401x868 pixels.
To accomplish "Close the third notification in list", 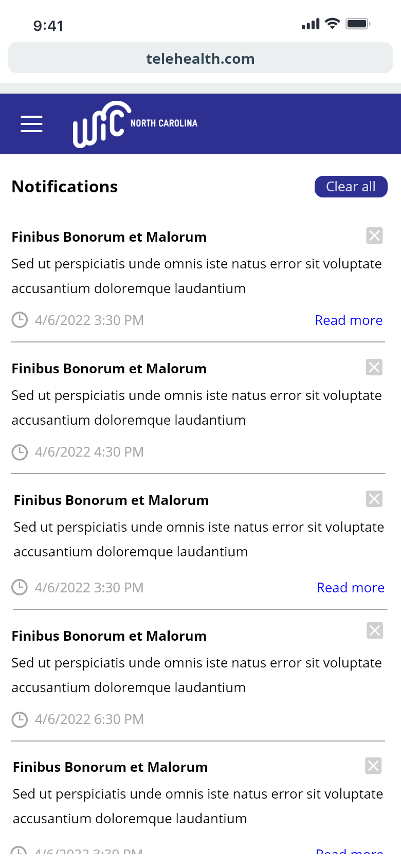I will 374,499.
